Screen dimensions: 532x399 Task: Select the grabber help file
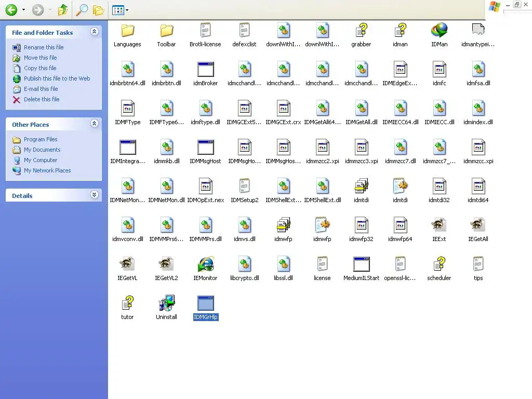coord(362,35)
